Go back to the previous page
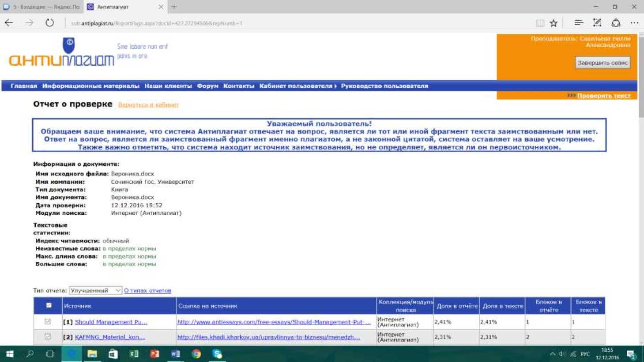The height and width of the screenshot is (362, 644). 9,23
